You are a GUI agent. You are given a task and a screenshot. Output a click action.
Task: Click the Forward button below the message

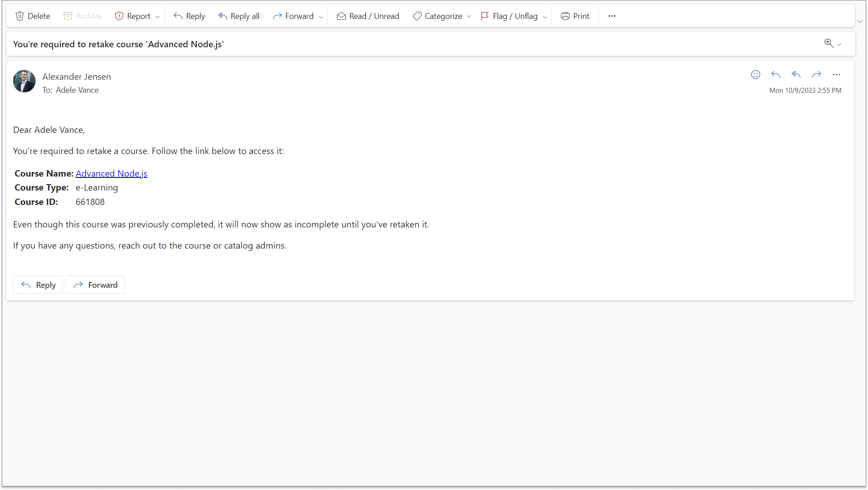tap(95, 285)
